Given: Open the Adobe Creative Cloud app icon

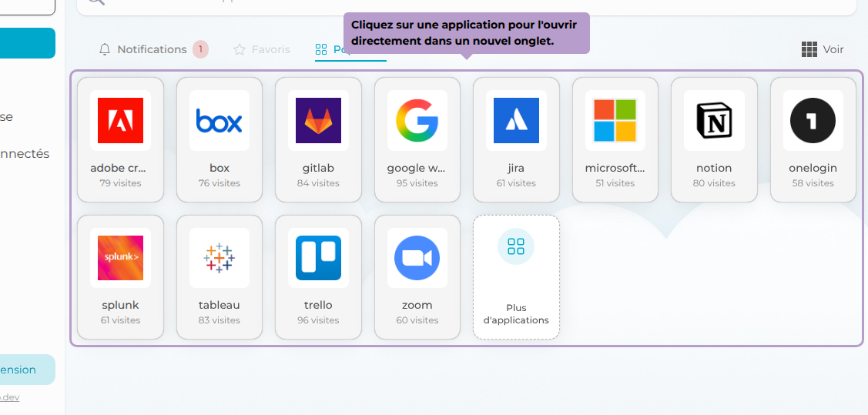Looking at the screenshot, I should [120, 121].
